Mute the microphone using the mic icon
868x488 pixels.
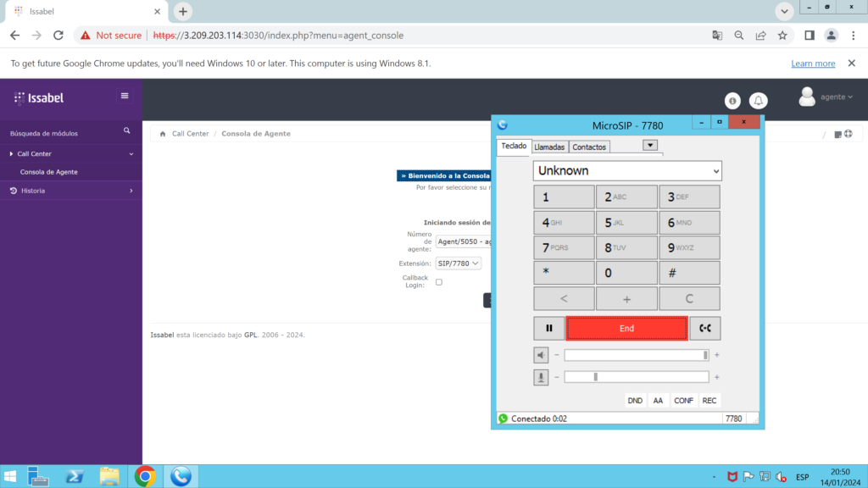click(x=541, y=377)
